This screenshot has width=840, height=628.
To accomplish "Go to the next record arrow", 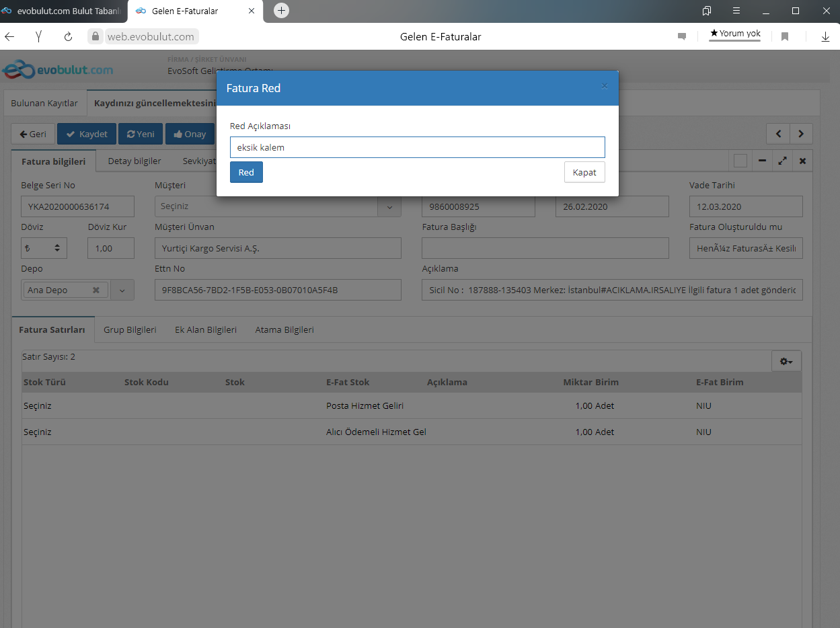I will (801, 134).
